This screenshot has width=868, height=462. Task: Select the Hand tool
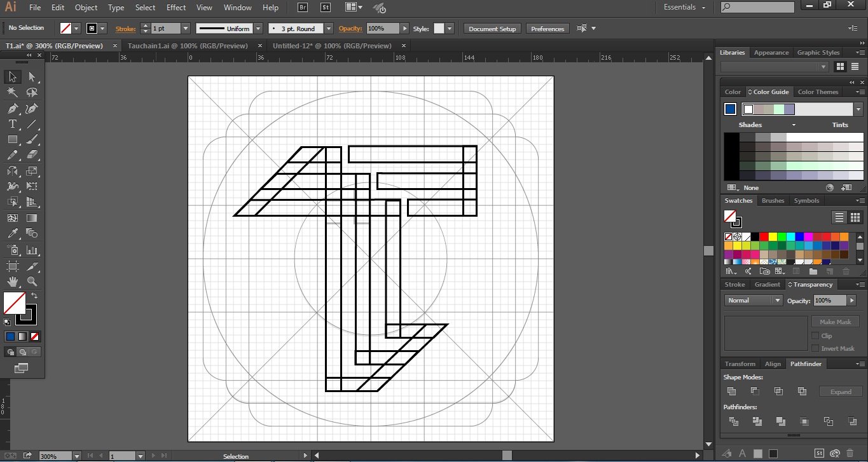[x=12, y=282]
